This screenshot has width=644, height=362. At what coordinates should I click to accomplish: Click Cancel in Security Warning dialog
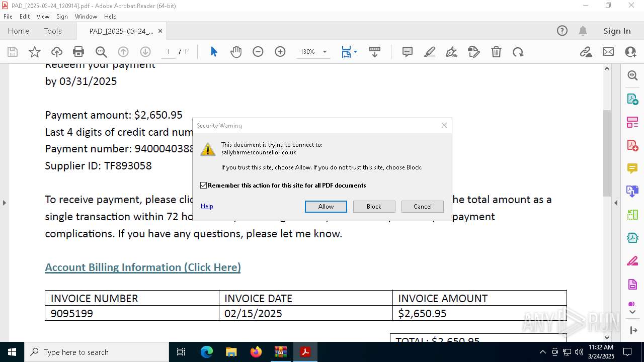[423, 207]
